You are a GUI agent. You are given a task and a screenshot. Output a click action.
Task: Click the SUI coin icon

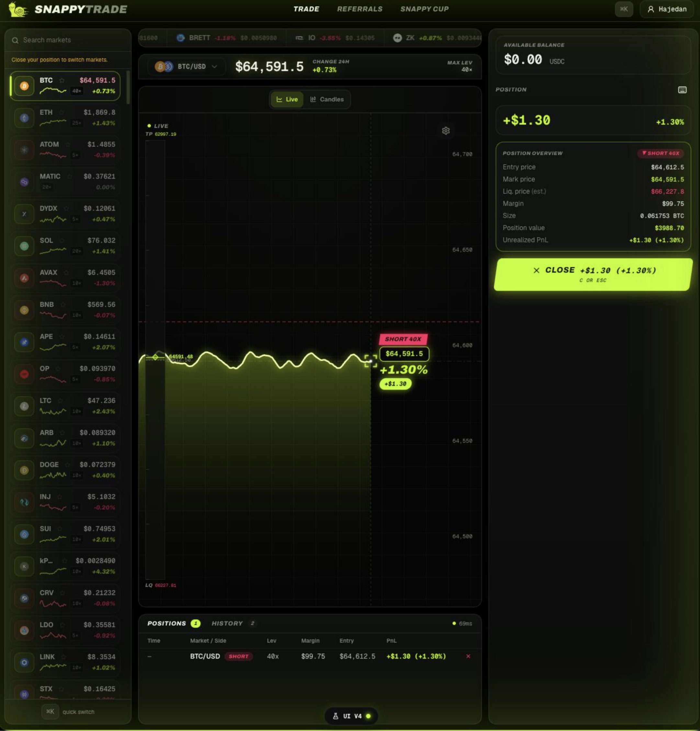point(24,534)
